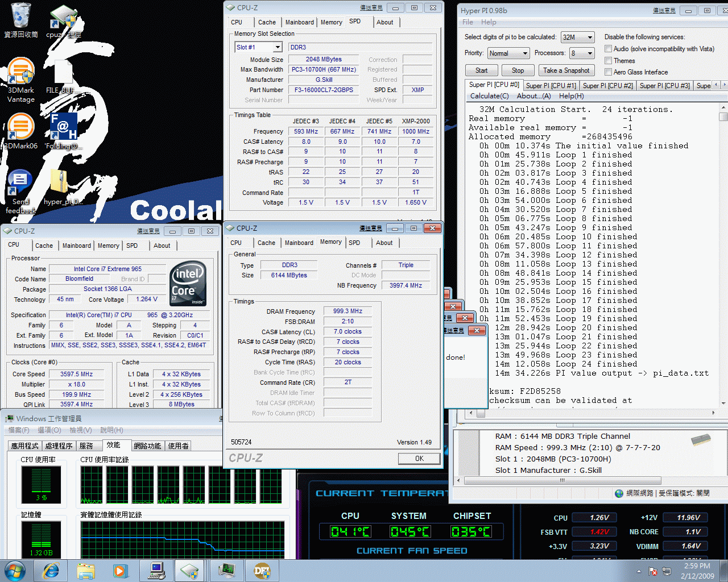Open Windows Media Player from the taskbar
Image resolution: width=728 pixels, height=582 pixels.
(120, 571)
